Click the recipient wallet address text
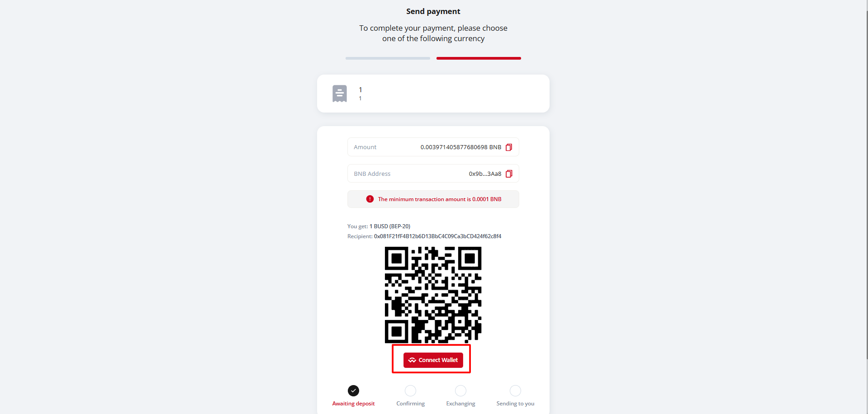The height and width of the screenshot is (414, 868). click(x=437, y=236)
